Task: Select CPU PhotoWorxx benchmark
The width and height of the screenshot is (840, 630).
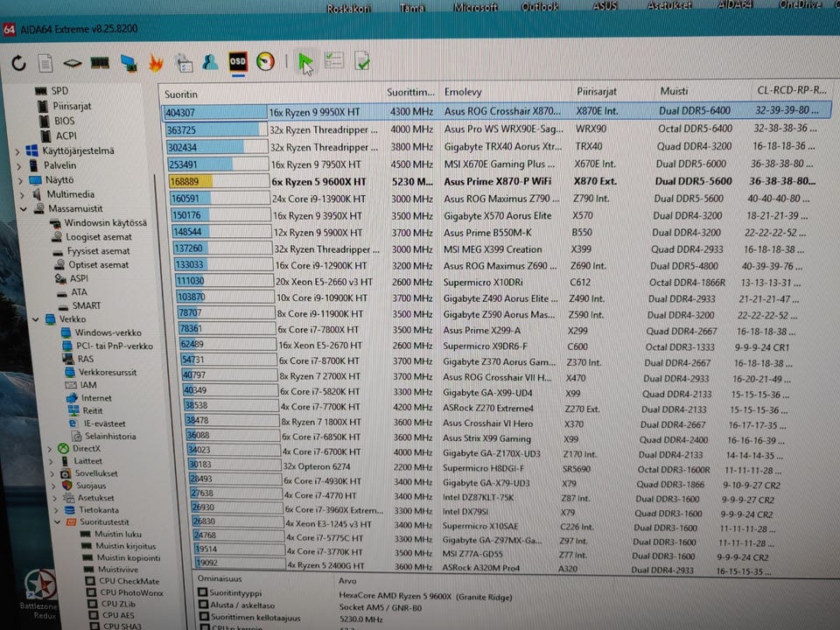Action: point(131,593)
